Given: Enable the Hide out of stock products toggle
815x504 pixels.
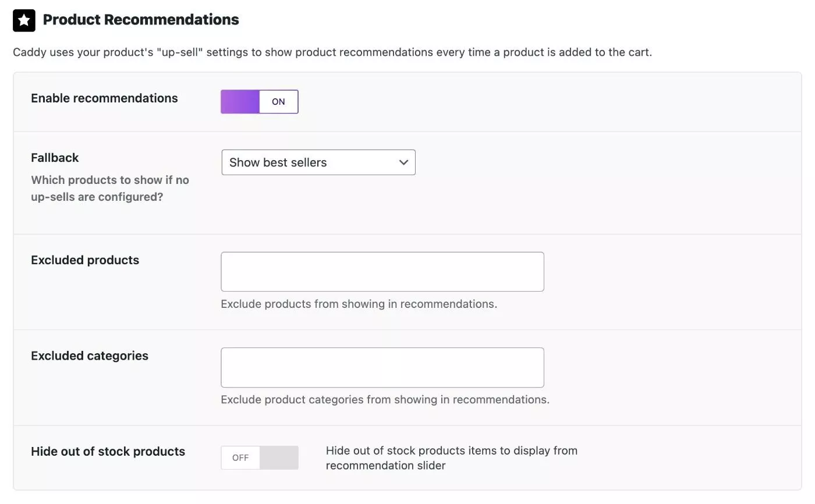Looking at the screenshot, I should coord(260,458).
